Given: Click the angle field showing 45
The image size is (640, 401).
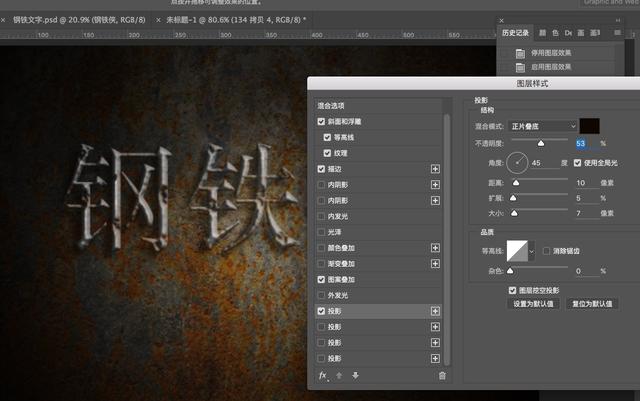Looking at the screenshot, I should click(544, 163).
